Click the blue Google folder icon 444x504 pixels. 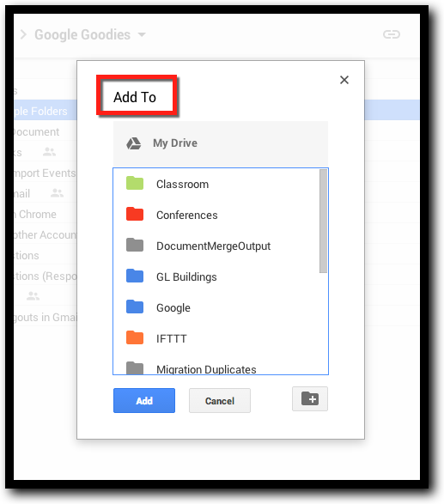point(135,307)
